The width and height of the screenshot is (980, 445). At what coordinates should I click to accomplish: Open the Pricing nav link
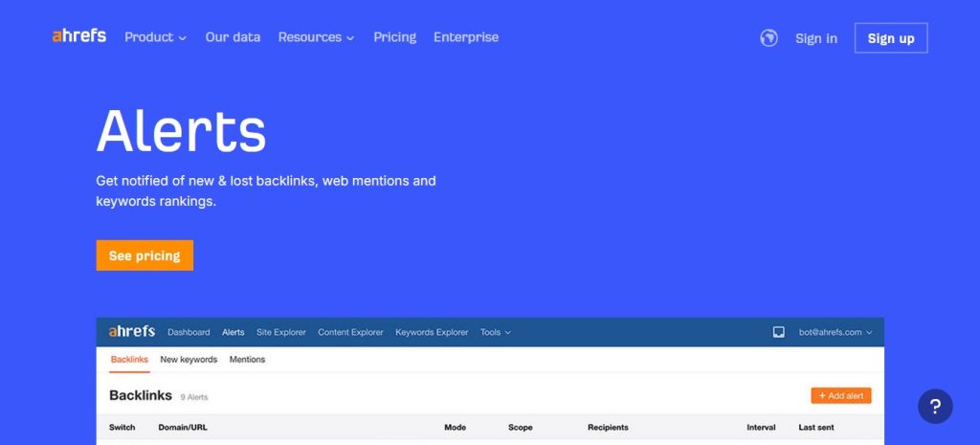pos(395,37)
